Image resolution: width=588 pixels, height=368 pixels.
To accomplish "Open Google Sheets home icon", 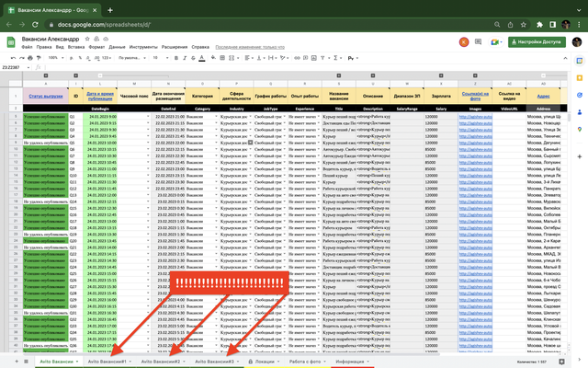I will point(11,42).
